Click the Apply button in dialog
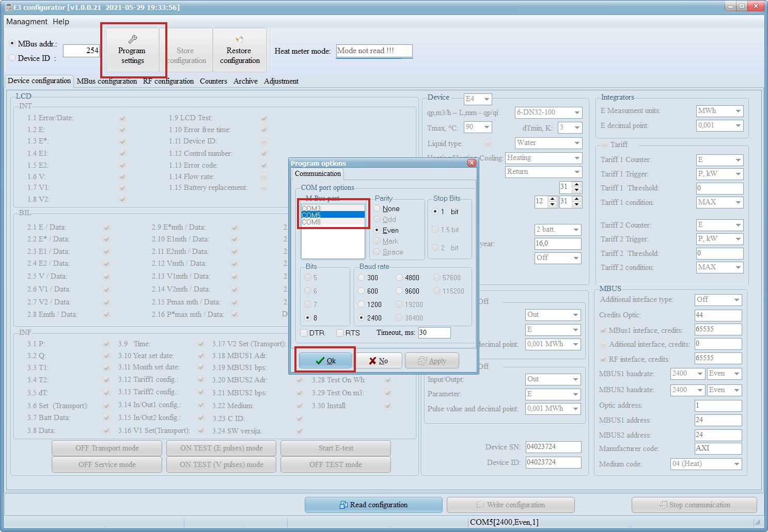This screenshot has height=532, width=768. click(x=432, y=361)
